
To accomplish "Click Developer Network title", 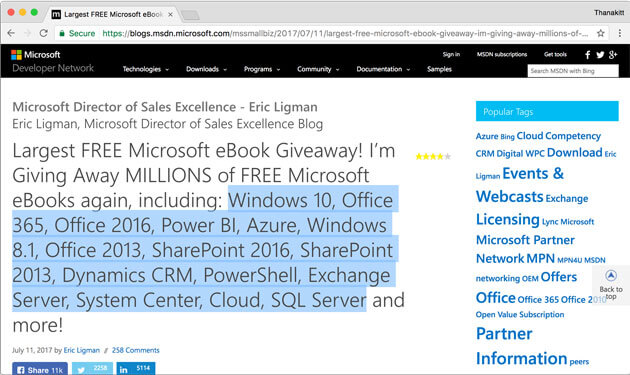I will point(53,68).
